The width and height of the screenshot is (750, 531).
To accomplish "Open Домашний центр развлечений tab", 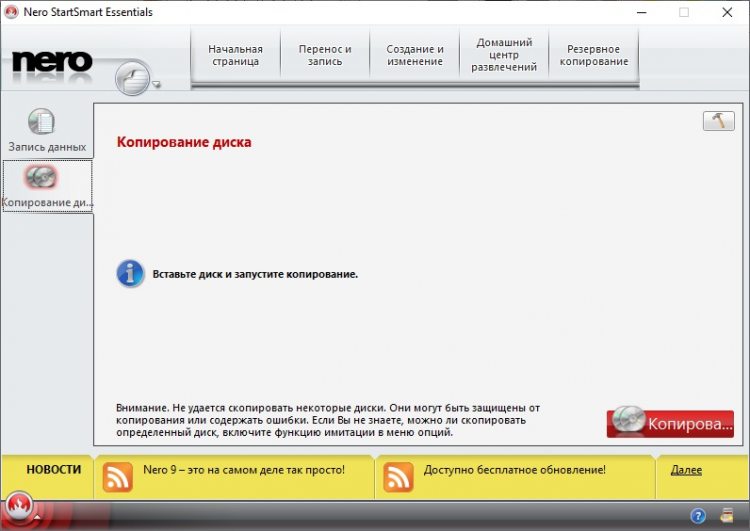I will (x=504, y=55).
